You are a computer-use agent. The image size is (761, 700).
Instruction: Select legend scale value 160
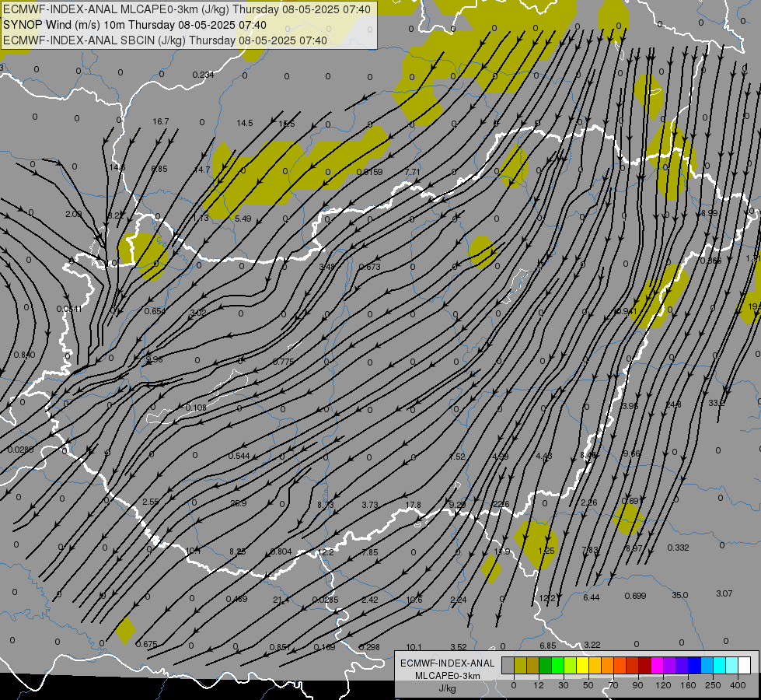(x=688, y=685)
